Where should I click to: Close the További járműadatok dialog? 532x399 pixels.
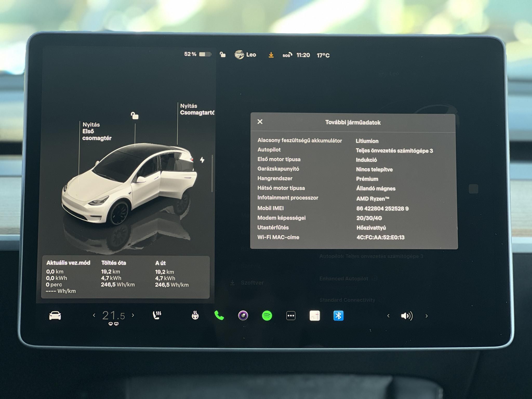point(260,122)
